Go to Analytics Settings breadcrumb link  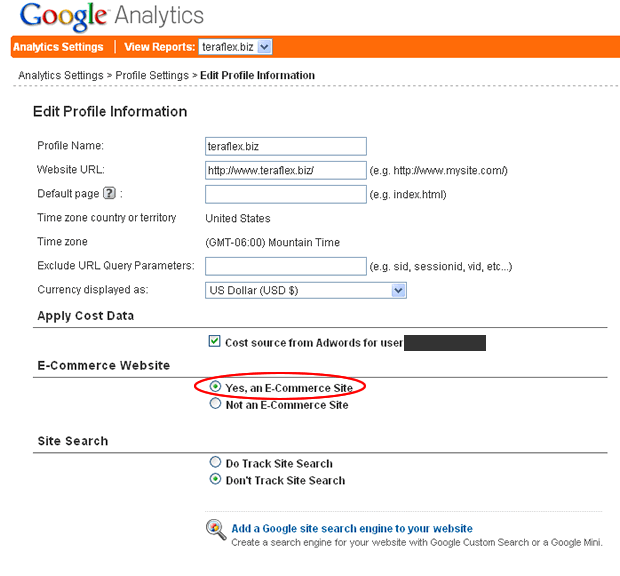(x=60, y=75)
